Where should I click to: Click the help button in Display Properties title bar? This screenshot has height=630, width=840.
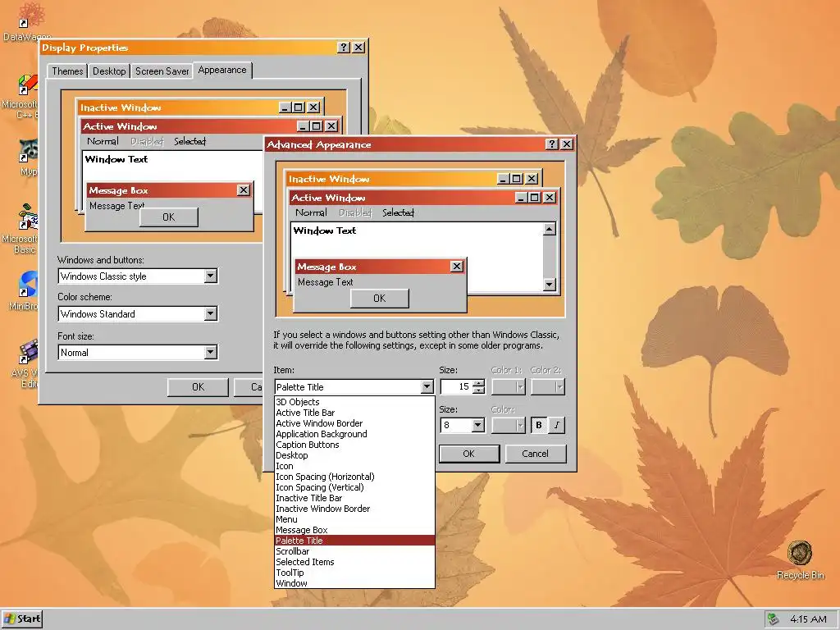(344, 47)
